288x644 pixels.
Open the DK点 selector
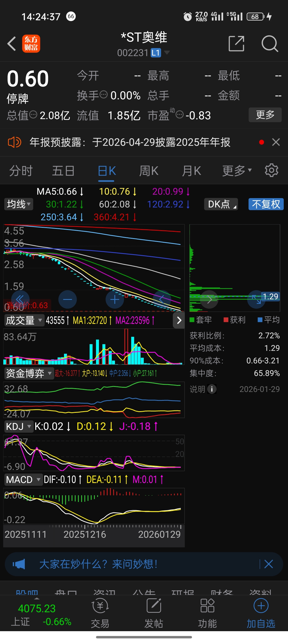(x=221, y=204)
